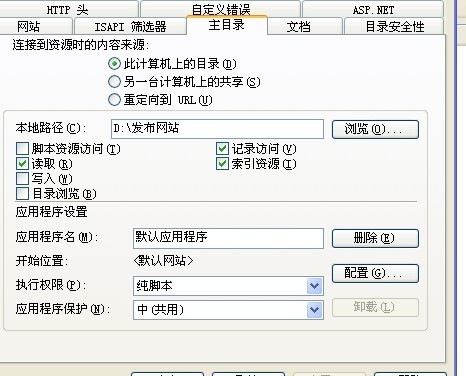Enable 脚本资源访问 checkbox
466x376 pixels.
point(22,148)
